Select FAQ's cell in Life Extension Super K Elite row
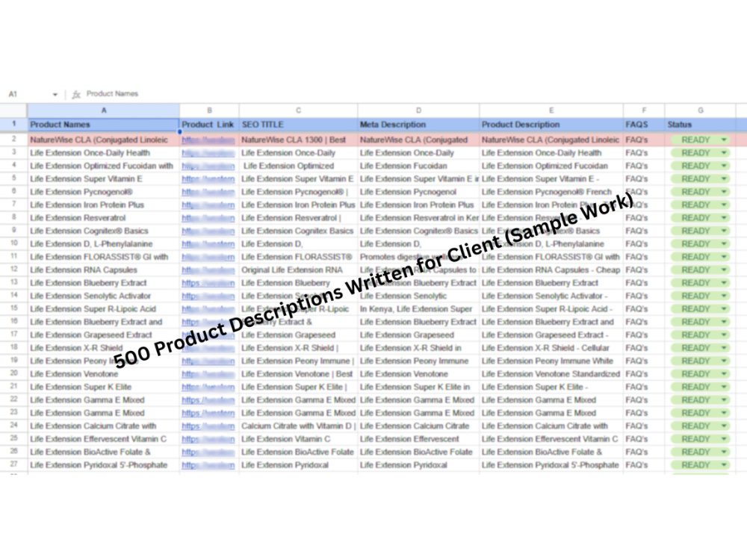747x560 pixels. (644, 387)
